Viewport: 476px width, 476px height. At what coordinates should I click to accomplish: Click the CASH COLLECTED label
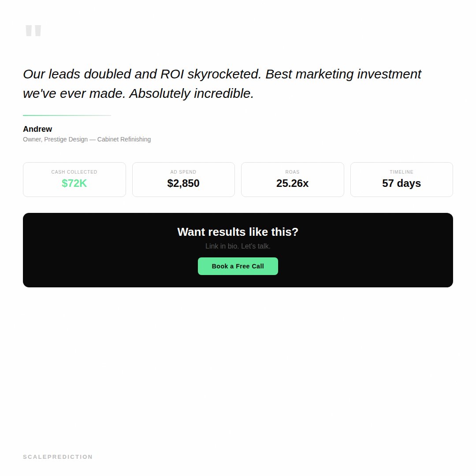click(x=74, y=172)
